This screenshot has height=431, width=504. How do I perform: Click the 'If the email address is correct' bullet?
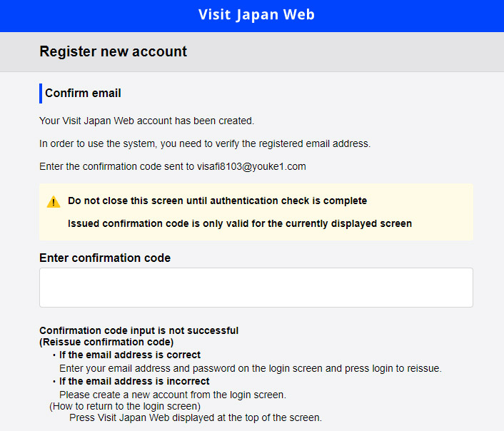(x=130, y=355)
